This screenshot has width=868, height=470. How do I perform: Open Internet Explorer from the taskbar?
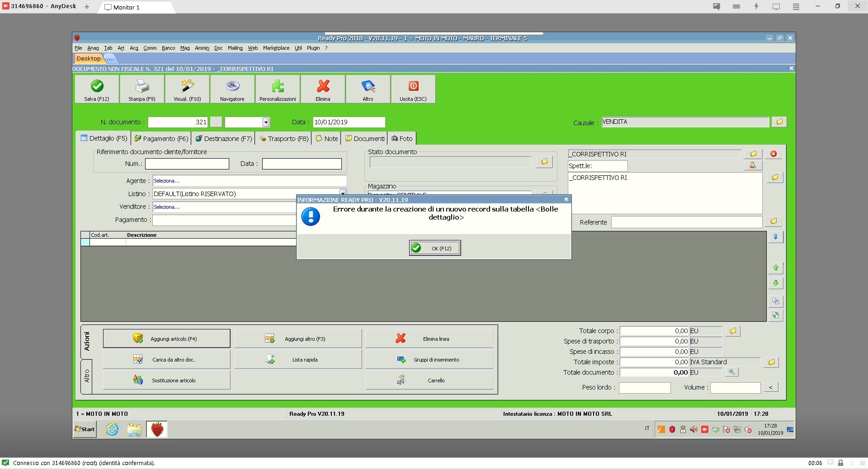point(112,429)
